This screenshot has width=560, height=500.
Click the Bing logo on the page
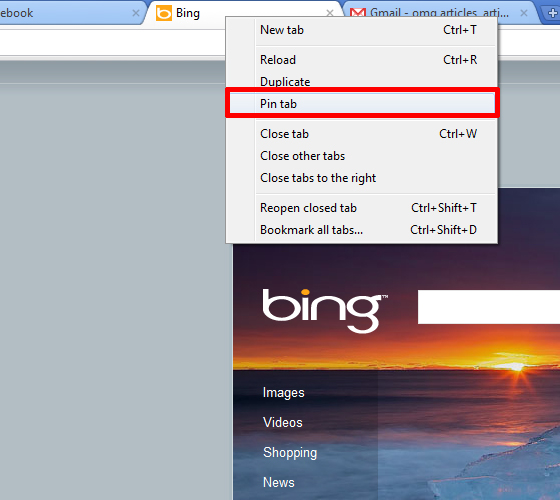coord(325,310)
